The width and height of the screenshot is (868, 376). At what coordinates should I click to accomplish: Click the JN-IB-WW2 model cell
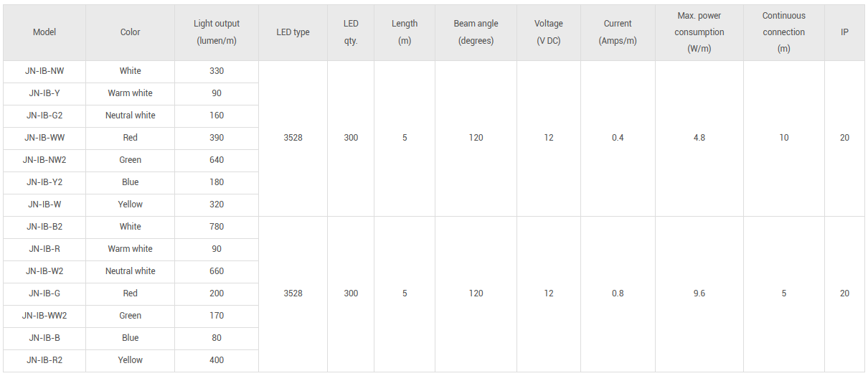click(44, 316)
